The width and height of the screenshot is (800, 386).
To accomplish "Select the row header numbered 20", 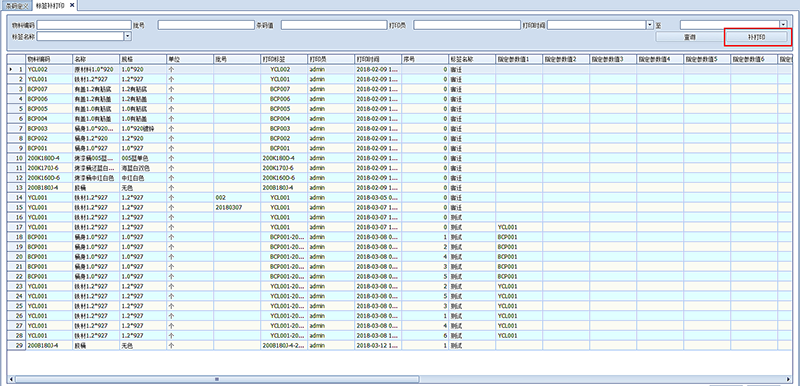I will tap(16, 256).
